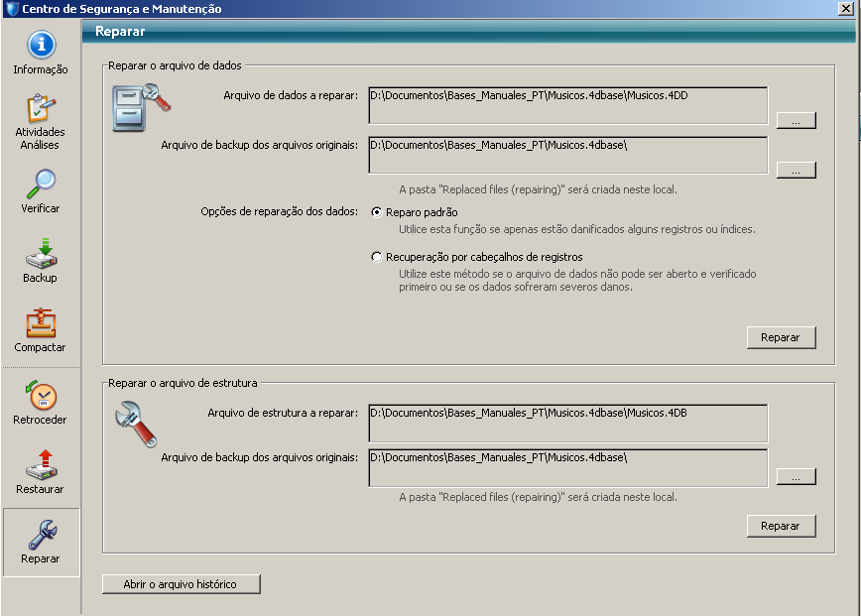Browse for the structure backup folder
The height and width of the screenshot is (616, 861).
click(797, 476)
